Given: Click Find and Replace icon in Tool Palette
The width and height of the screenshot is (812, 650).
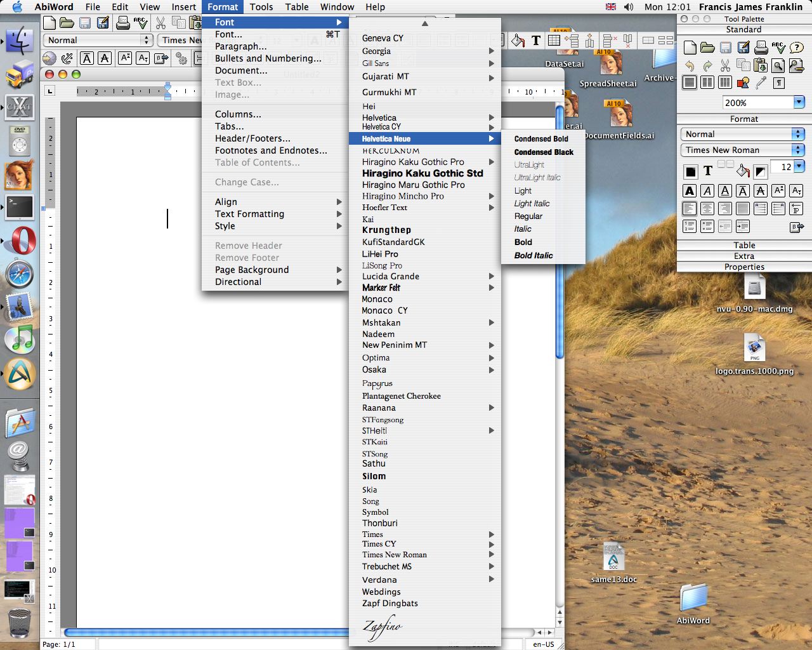Looking at the screenshot, I should pos(797,65).
